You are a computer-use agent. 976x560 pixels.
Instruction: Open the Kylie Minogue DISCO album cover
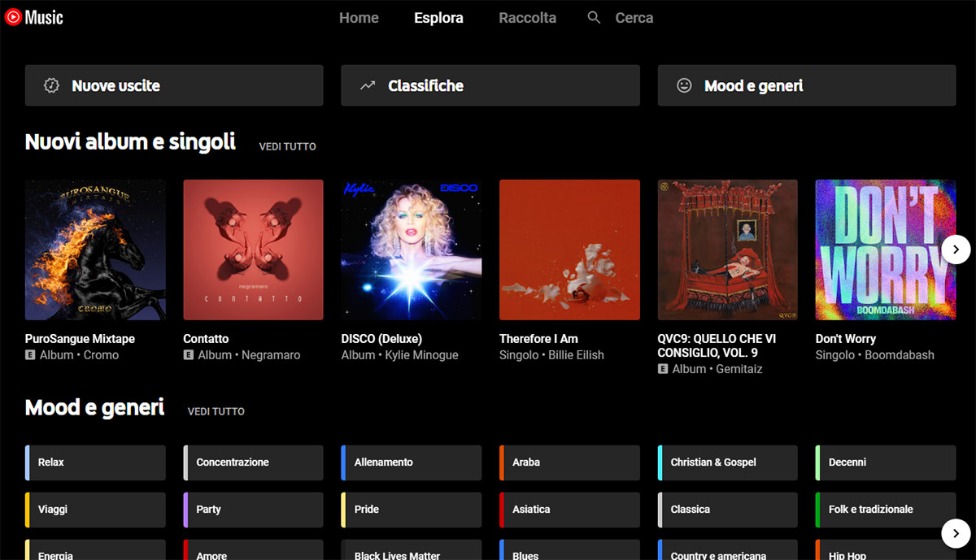tap(412, 250)
